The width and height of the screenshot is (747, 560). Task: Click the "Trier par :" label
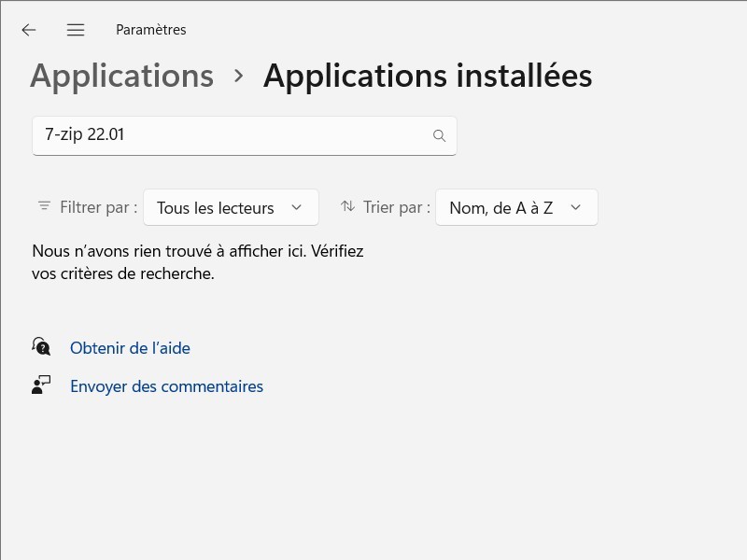(x=396, y=207)
